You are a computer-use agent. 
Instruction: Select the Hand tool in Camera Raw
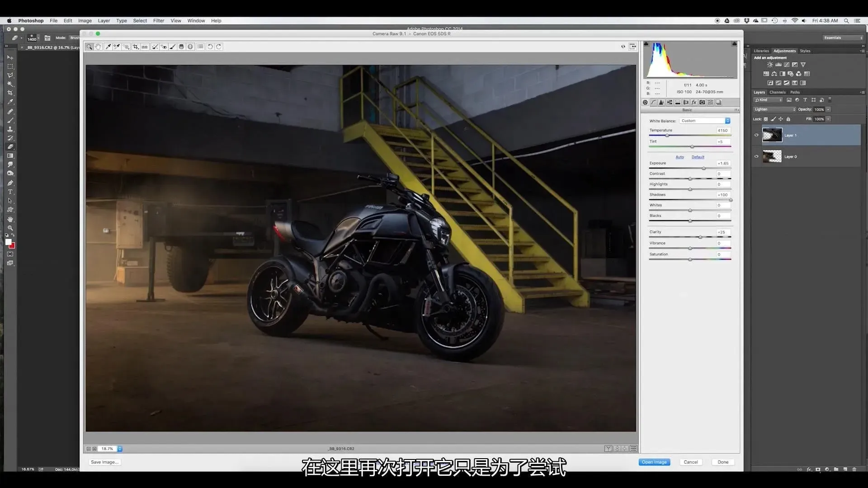coord(98,47)
